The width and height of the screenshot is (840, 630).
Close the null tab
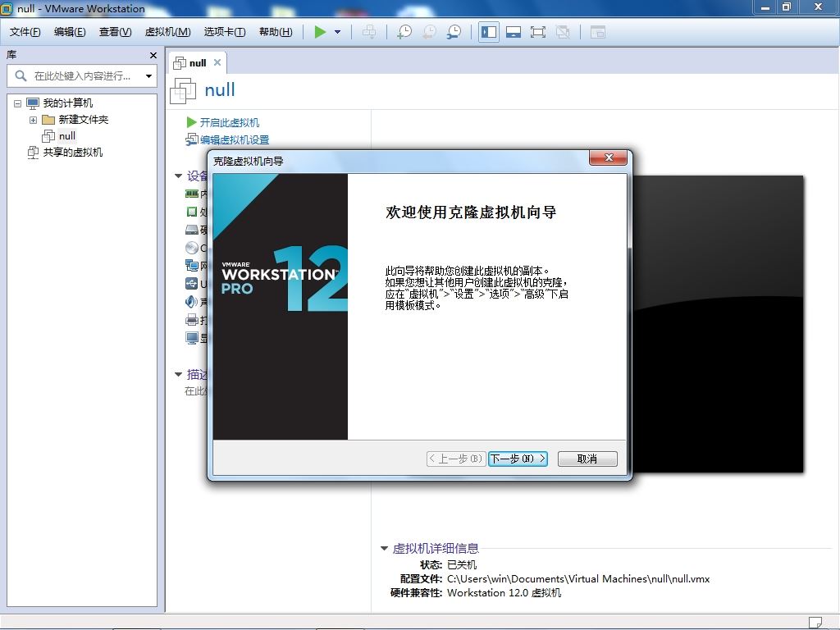(x=217, y=62)
